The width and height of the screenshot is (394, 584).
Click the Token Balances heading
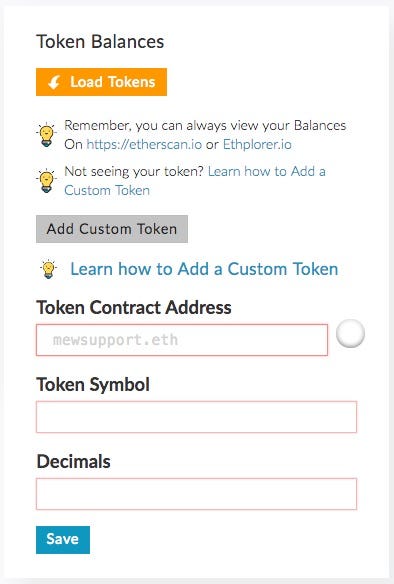click(x=100, y=41)
